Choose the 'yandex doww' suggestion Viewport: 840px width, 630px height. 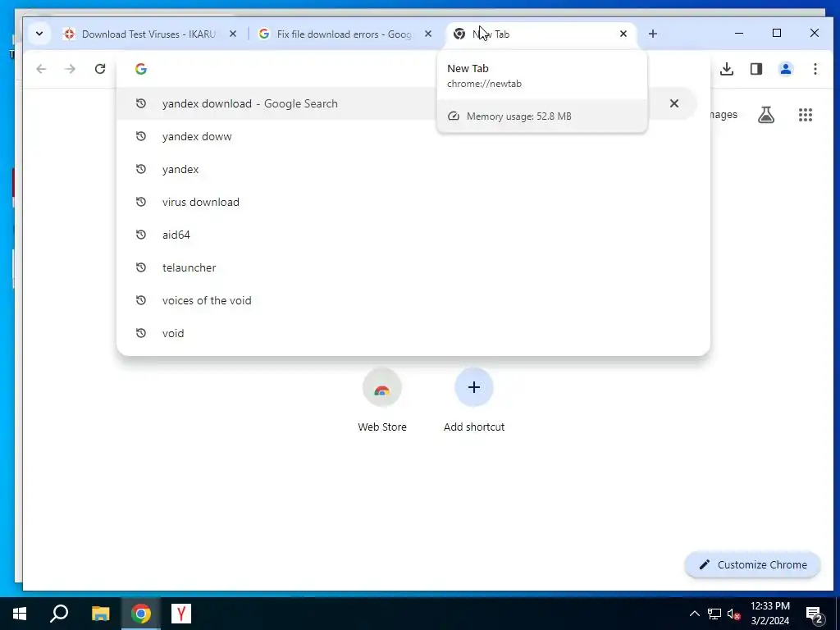413,136
